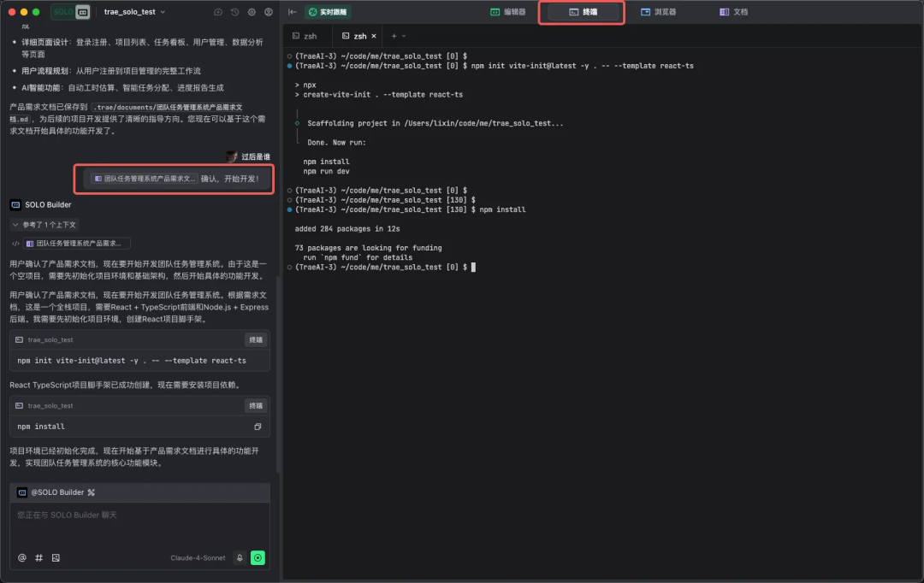This screenshot has width=924, height=583.
Task: Click the 浏览器 tab window icon
Action: click(645, 12)
